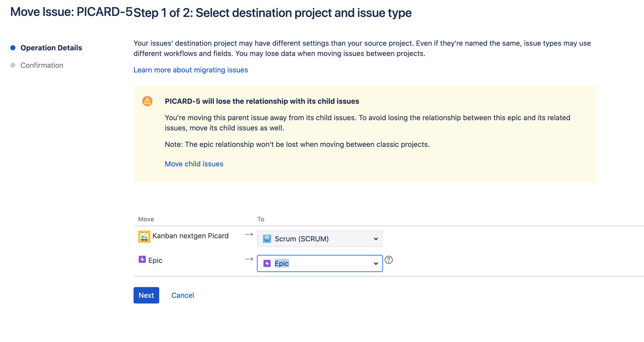Click the arrow next to source Epic type
The image size is (644, 342).
pyautogui.click(x=249, y=259)
